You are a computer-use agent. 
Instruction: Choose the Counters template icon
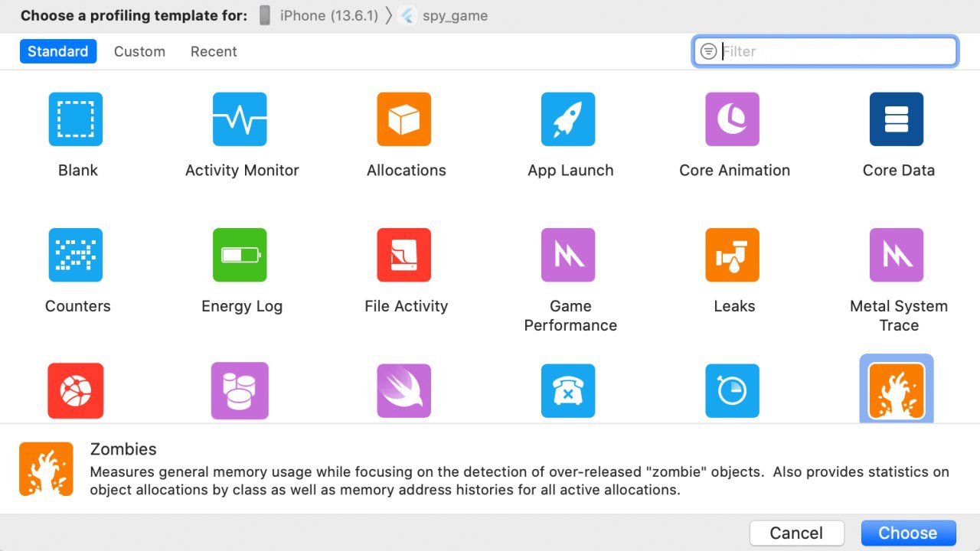(76, 255)
